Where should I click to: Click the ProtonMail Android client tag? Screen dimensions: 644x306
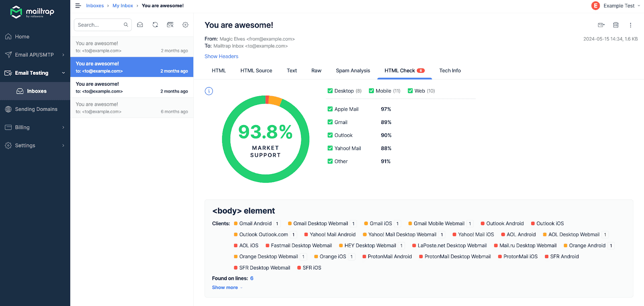(387, 257)
